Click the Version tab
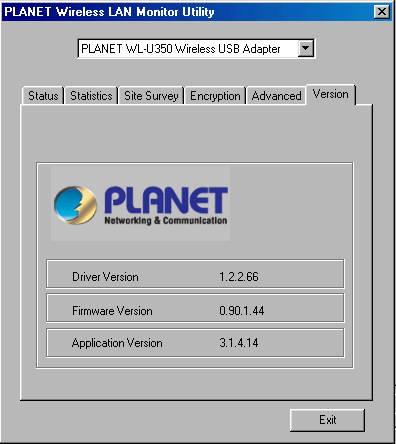 point(331,94)
